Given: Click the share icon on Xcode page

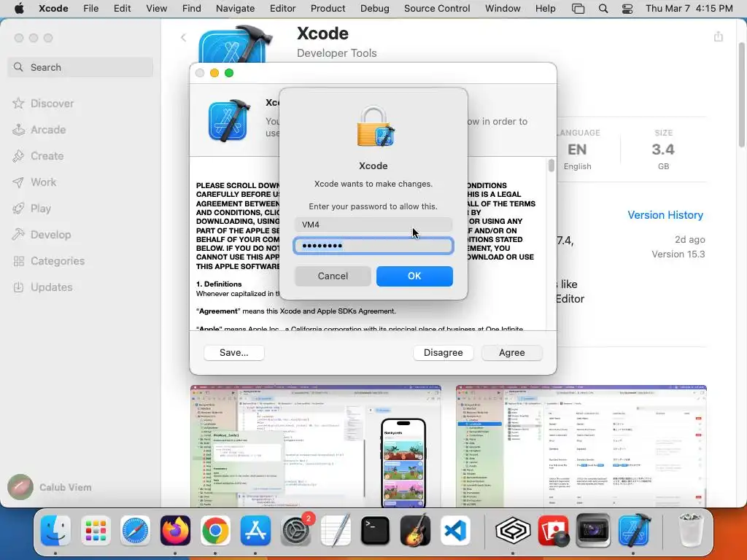Looking at the screenshot, I should pos(719,36).
